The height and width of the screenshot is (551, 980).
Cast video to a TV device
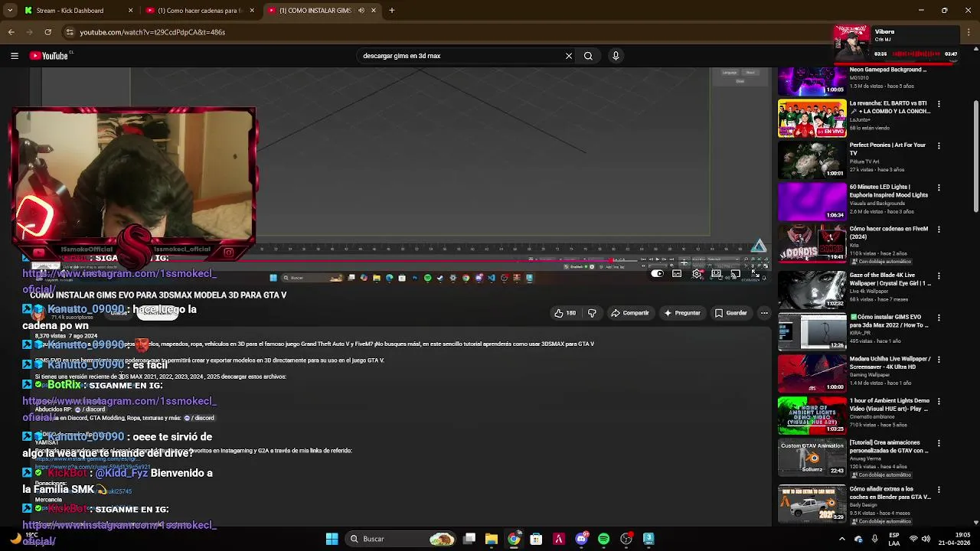[x=736, y=274]
